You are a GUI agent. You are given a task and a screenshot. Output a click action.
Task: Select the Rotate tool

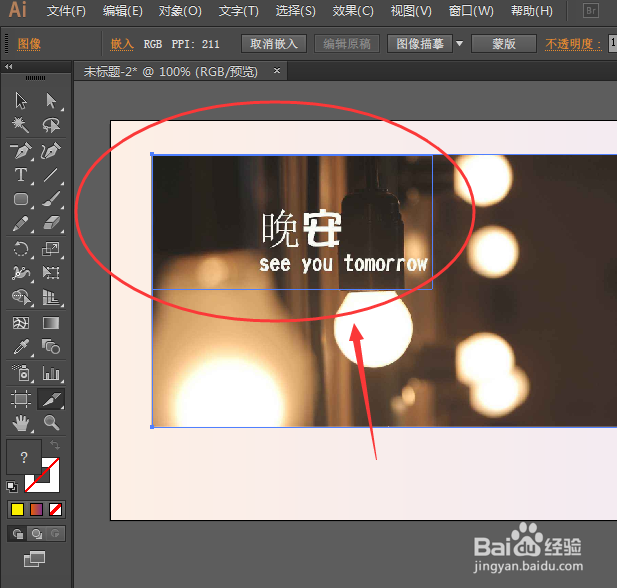tap(21, 249)
